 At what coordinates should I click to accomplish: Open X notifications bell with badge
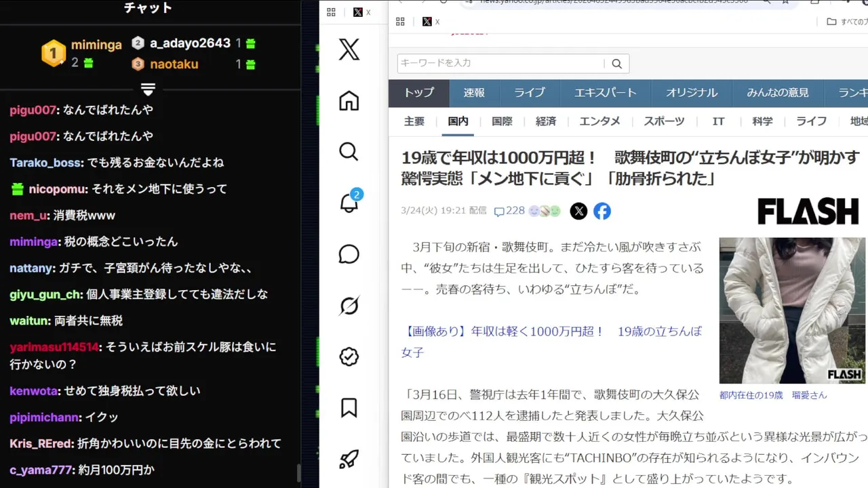[350, 202]
